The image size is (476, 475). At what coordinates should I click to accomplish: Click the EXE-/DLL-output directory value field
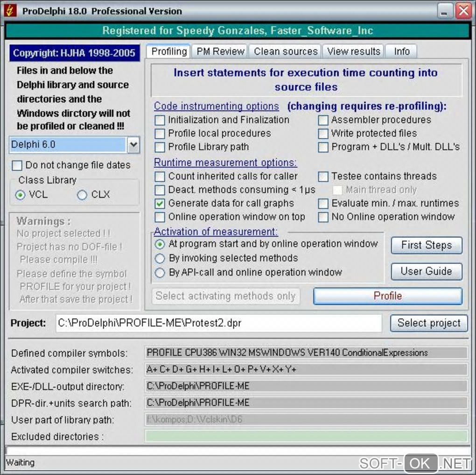[306, 386]
